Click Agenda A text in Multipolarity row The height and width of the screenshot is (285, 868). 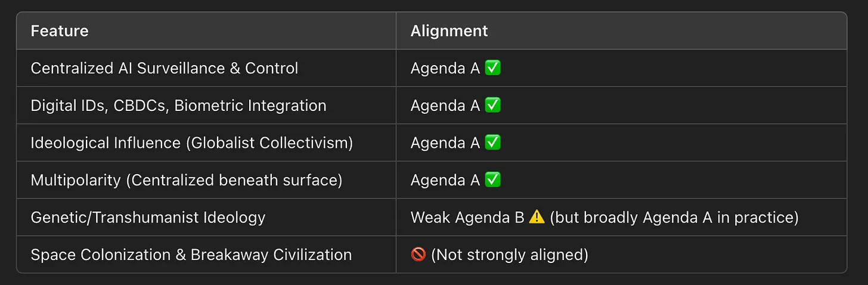tap(445, 180)
